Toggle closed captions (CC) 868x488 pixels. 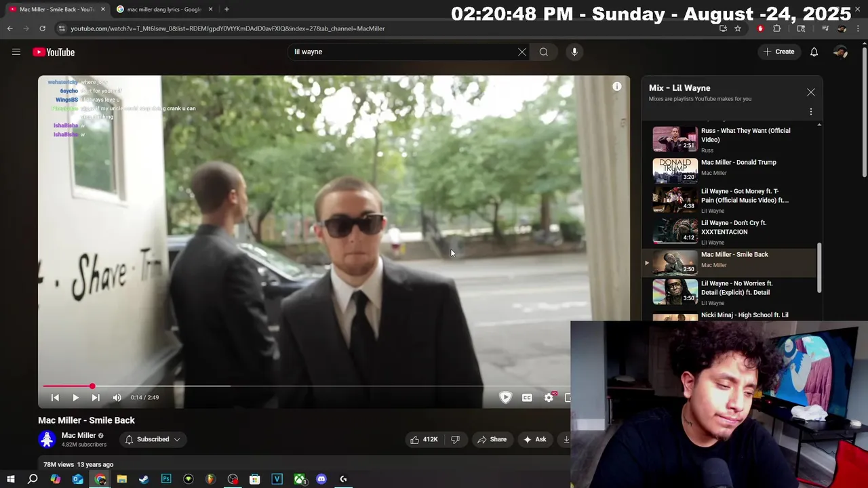527,398
